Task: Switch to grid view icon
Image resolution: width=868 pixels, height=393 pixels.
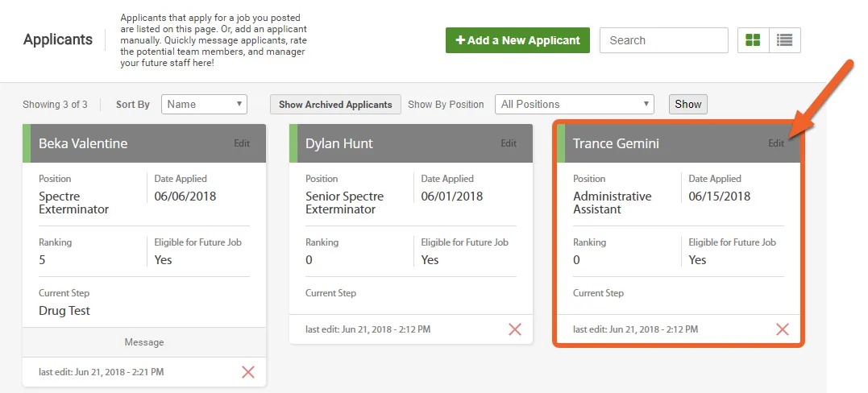Action: [753, 39]
